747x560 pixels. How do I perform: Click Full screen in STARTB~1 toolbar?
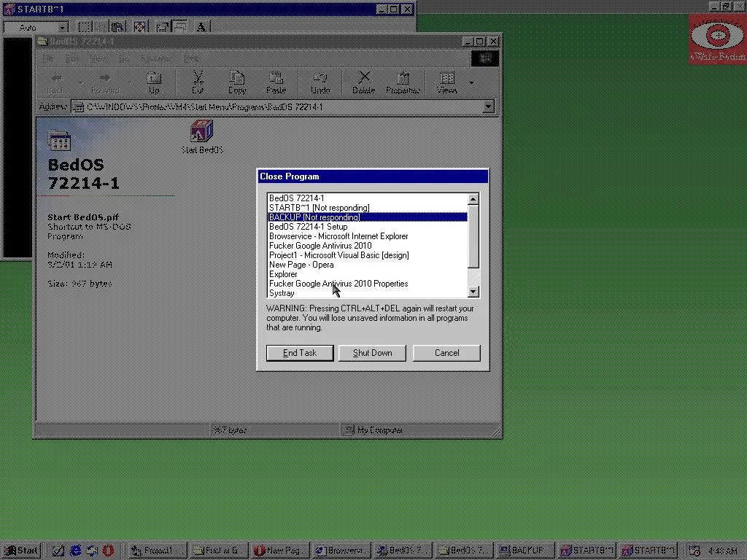[139, 27]
